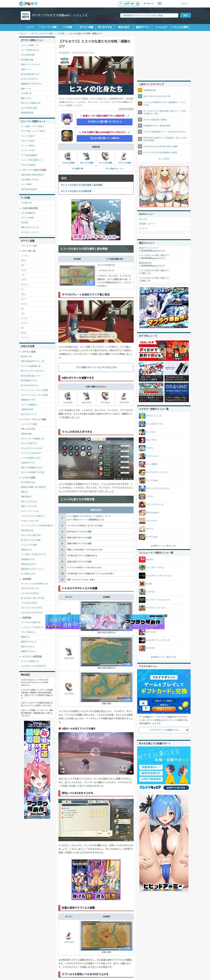This screenshot has width=210, height=980.
Task: Click the ログイン link
Action: 184,3
